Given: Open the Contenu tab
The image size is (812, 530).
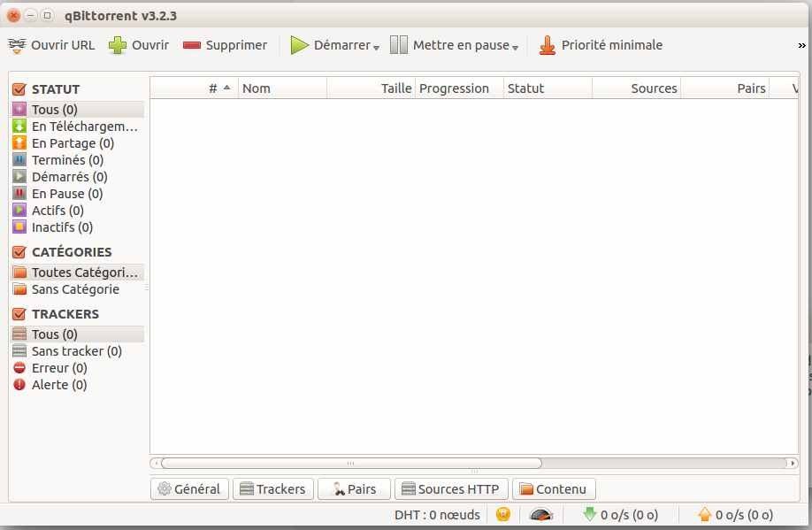Looking at the screenshot, I should pyautogui.click(x=553, y=488).
